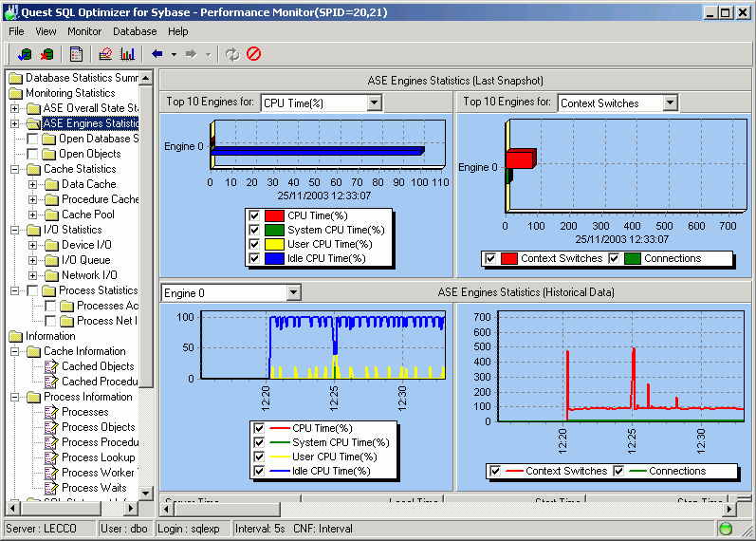Click the red stop circle icon

(253, 54)
